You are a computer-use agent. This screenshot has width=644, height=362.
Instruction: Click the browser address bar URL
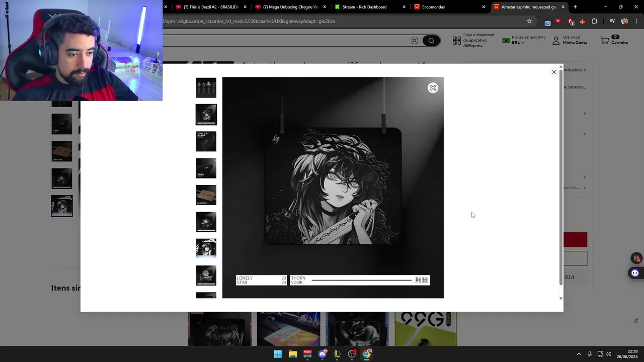[x=249, y=21]
